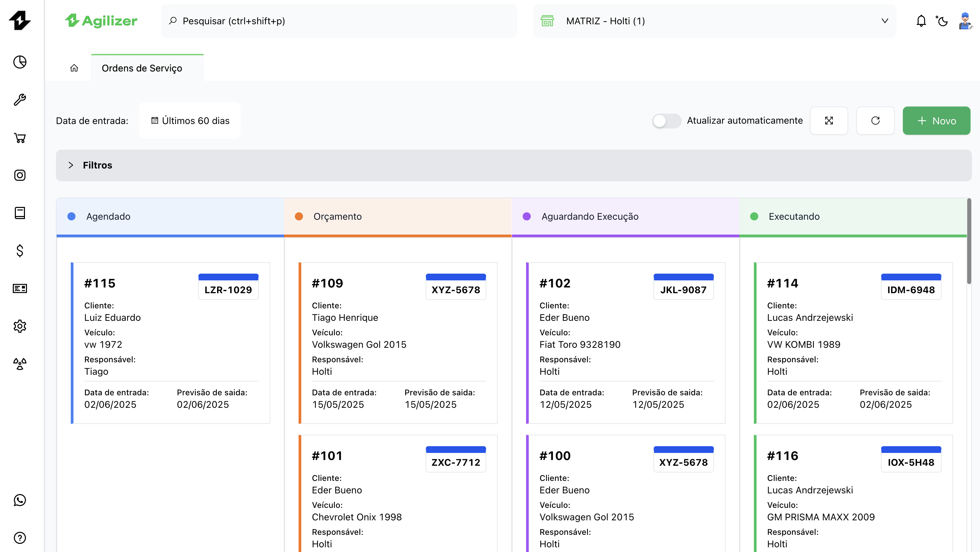Screen dimensions: 980x552
Task: Open the Últimos 60 dias date selector
Action: click(189, 121)
